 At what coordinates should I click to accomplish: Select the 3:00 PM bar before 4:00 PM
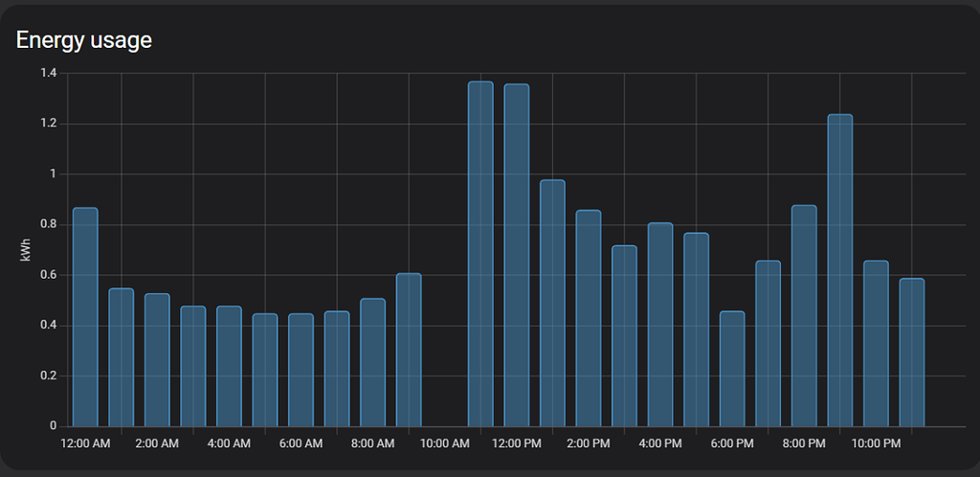click(624, 336)
